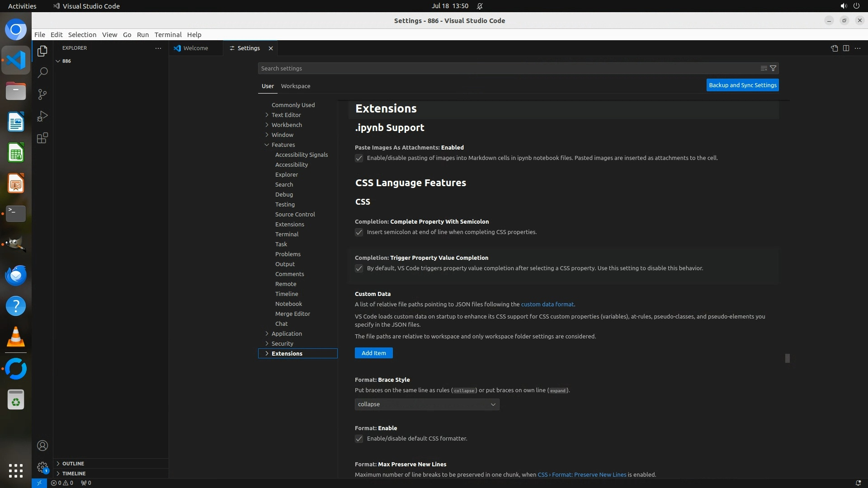Open Source Control view icon
868x488 pixels.
click(42, 94)
